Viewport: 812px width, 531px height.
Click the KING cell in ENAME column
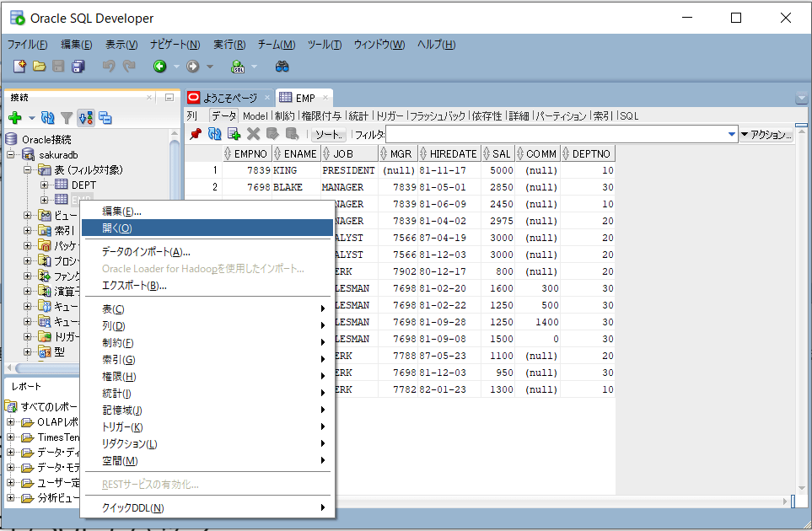pyautogui.click(x=296, y=170)
